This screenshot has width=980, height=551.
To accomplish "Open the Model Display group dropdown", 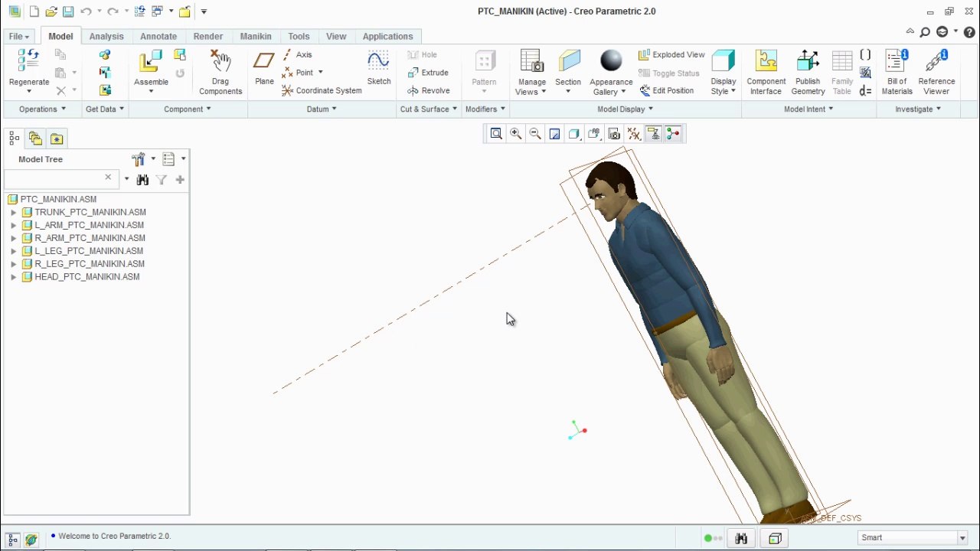I will click(x=626, y=109).
